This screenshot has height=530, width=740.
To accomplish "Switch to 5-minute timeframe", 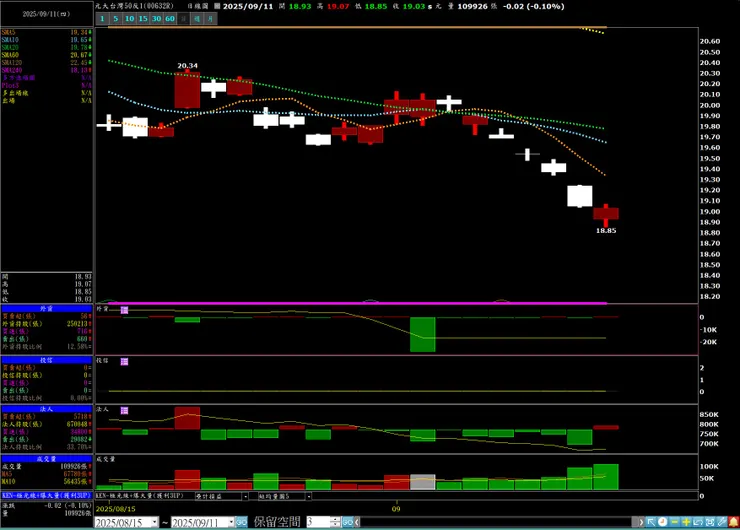I will coord(116,19).
